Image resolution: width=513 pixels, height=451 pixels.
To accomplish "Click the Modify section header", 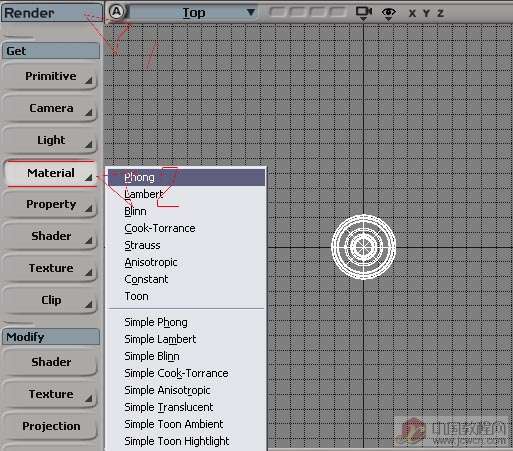I will [x=51, y=337].
